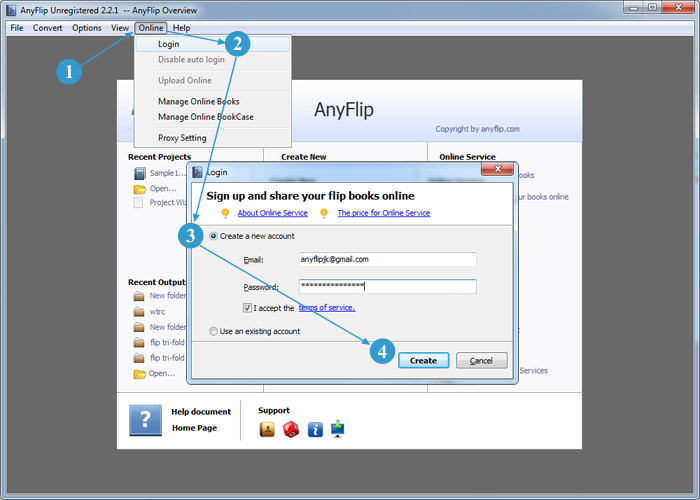Click into the Email input field
Viewport: 700px width, 500px height.
[387, 259]
